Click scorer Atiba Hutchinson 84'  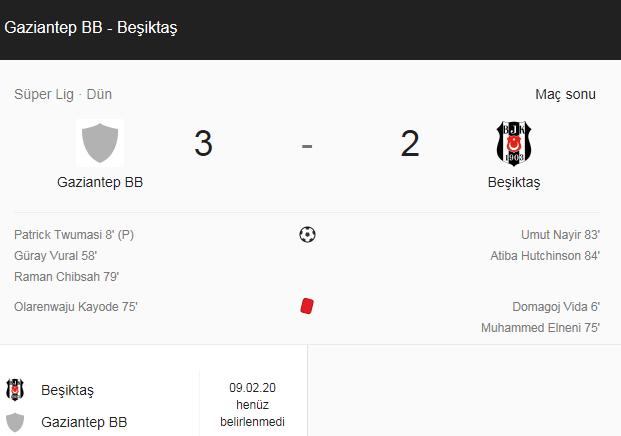pos(545,256)
